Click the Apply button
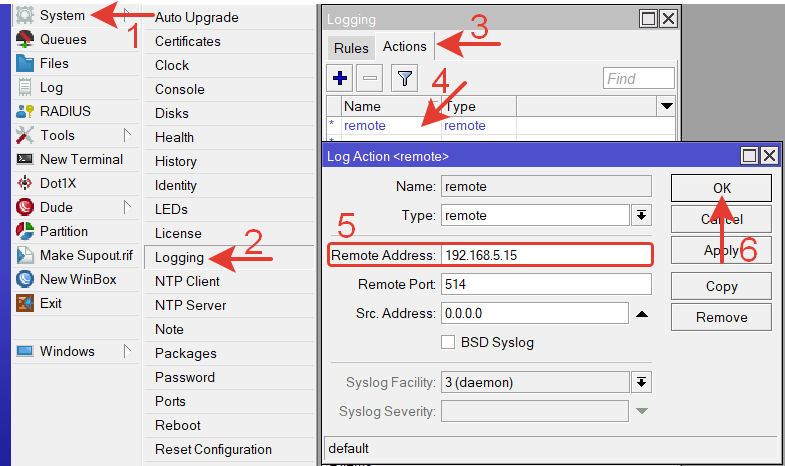785x466 pixels. pyautogui.click(x=721, y=250)
